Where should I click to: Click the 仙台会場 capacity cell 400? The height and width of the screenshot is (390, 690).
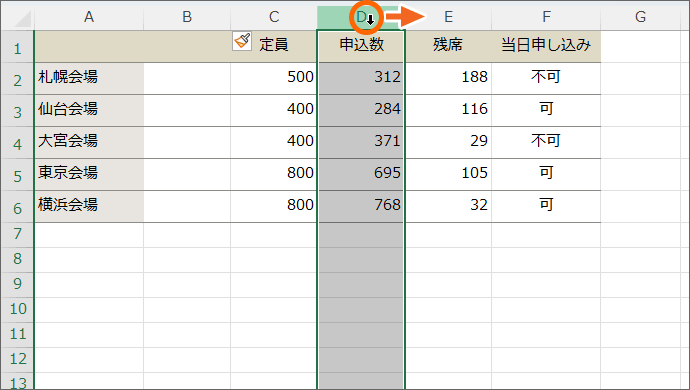click(x=274, y=111)
